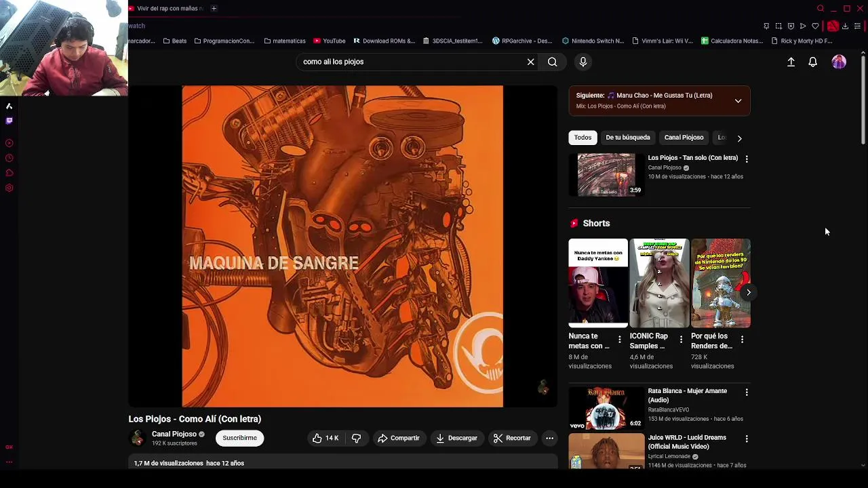
Task: Open matematicas bookmark folder
Action: [x=285, y=41]
